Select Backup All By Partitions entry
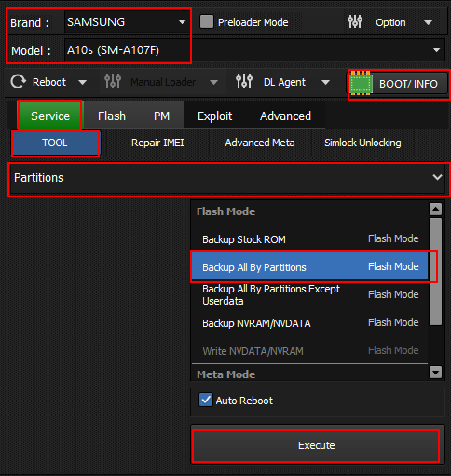The width and height of the screenshot is (451, 476). pyautogui.click(x=309, y=266)
